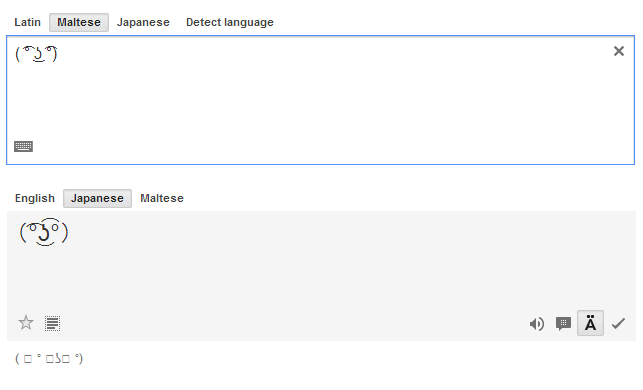The width and height of the screenshot is (643, 390).
Task: Save translation with the star icon
Action: (26, 323)
